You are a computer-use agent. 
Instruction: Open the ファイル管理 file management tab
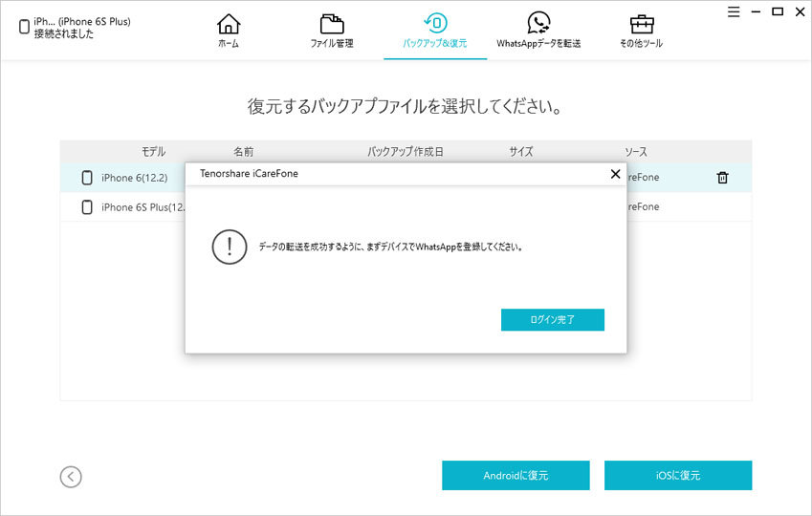coord(332,31)
